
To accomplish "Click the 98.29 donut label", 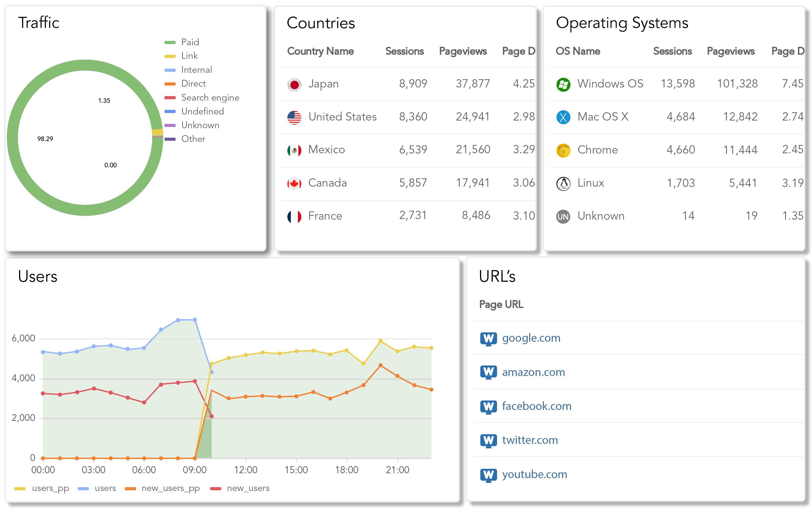I will tap(45, 139).
